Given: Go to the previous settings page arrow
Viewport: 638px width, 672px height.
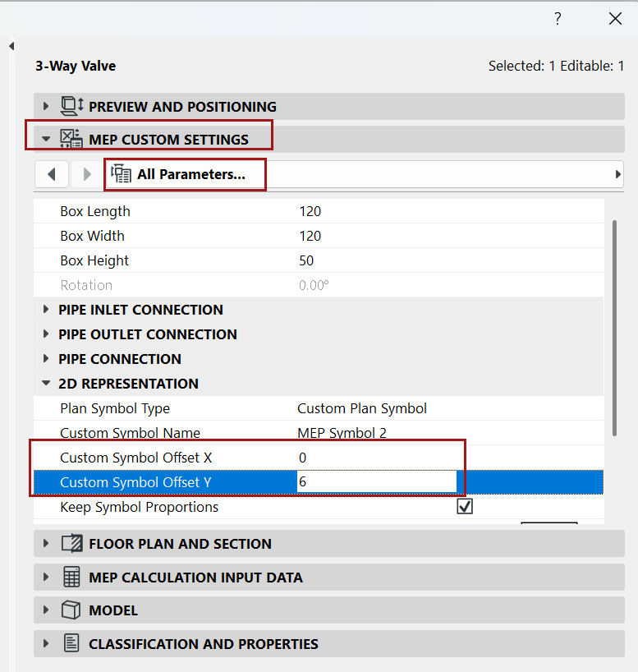Looking at the screenshot, I should (52, 174).
